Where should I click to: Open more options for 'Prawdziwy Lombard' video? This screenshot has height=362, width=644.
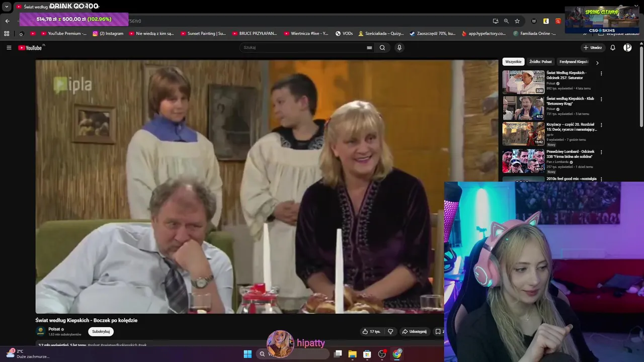click(x=601, y=152)
